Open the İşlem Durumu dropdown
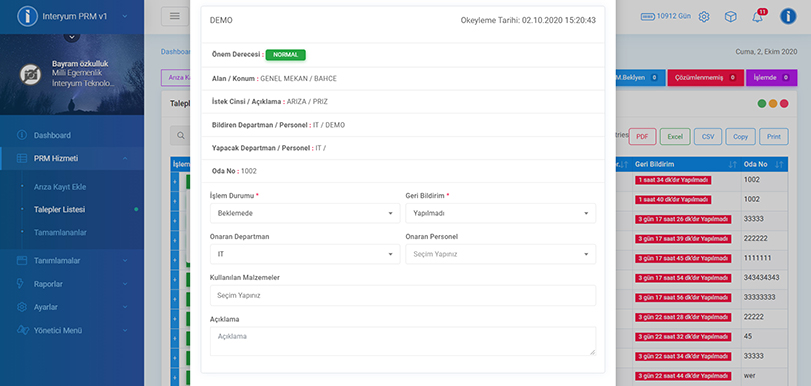Image resolution: width=811 pixels, height=386 pixels. click(x=305, y=213)
